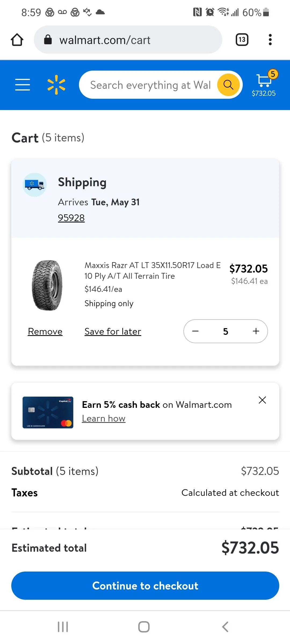
Task: Decrease tire quantity with the minus button
Action: 195,331
